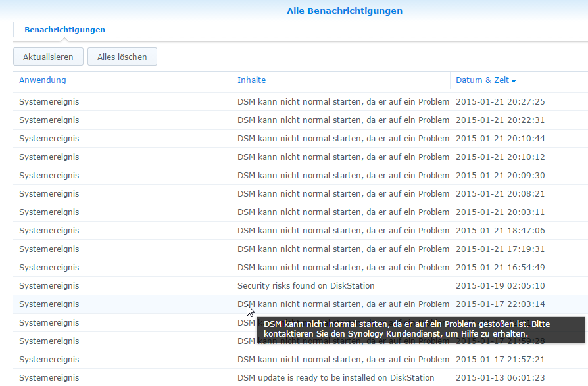Select the notification dated 2015-01-17 21:57:21
The width and height of the screenshot is (588, 386).
pos(301,359)
